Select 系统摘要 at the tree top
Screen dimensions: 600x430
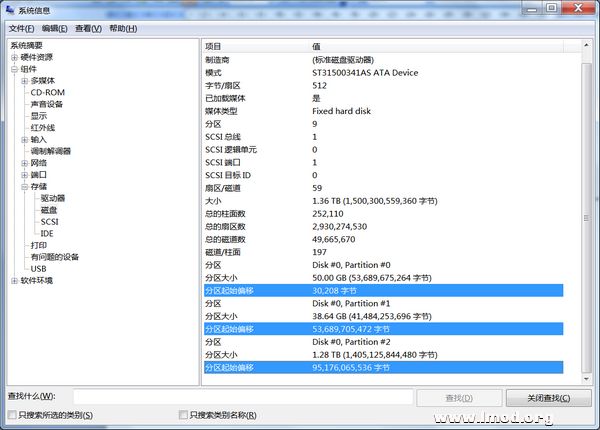point(26,46)
